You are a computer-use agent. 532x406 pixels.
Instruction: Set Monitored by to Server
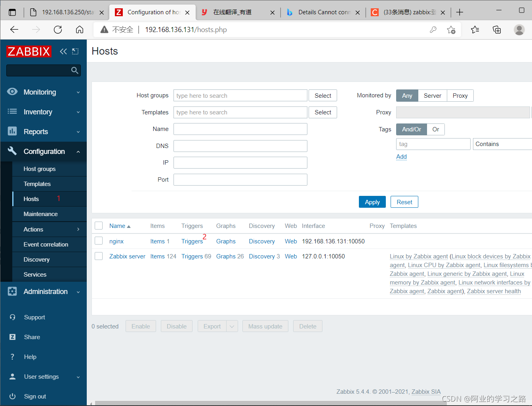click(x=432, y=96)
